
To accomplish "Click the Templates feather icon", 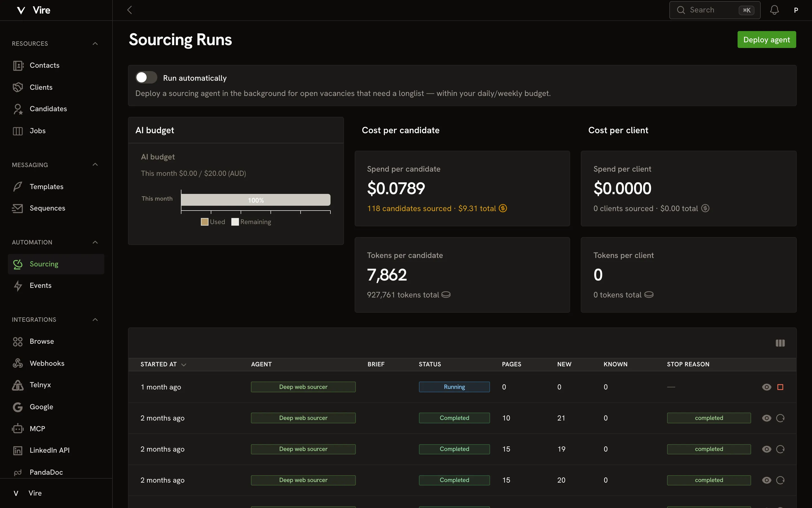I will pyautogui.click(x=18, y=187).
